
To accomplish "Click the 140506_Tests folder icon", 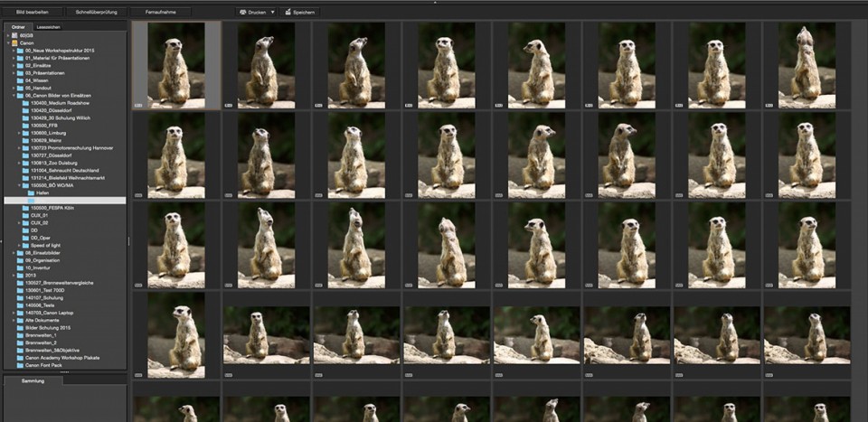I will tap(21, 305).
